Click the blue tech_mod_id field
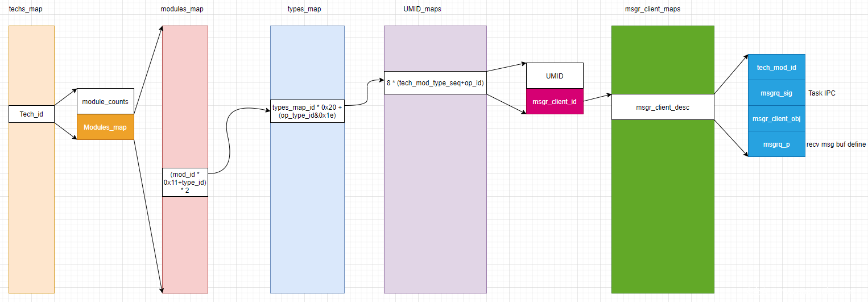868x302 pixels. [776, 68]
